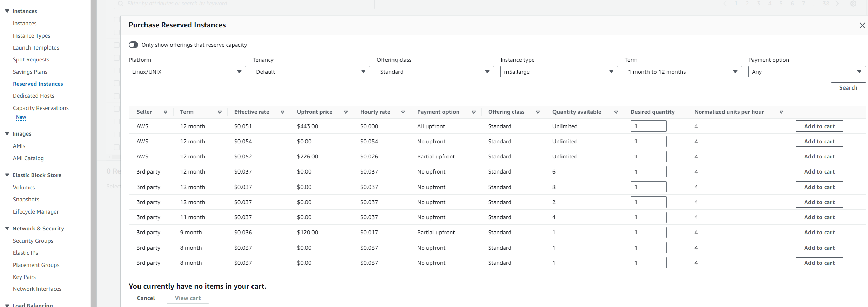Close the Purchase Reserved Instances dialog
Screen dimensions: 868x307
coord(862,25)
